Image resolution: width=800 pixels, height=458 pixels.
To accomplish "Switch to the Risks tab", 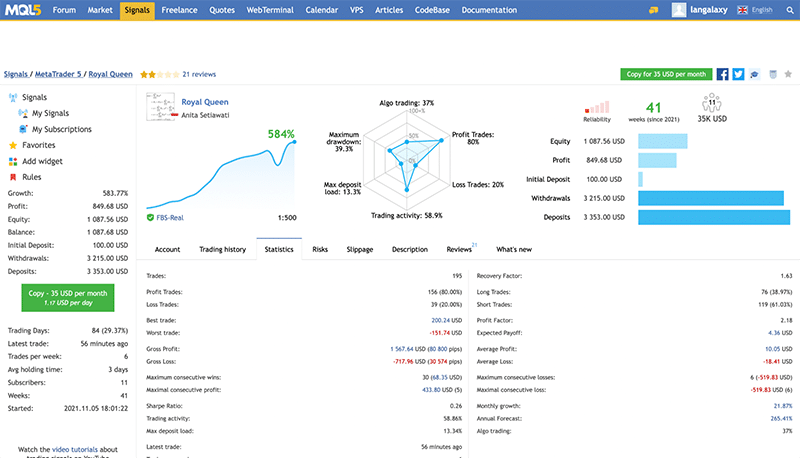I will click(x=320, y=249).
